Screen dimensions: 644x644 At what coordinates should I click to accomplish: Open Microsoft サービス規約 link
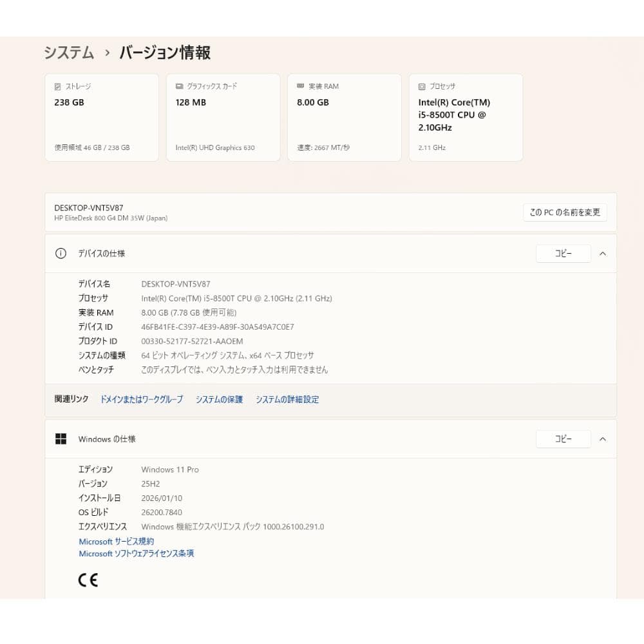pyautogui.click(x=116, y=542)
